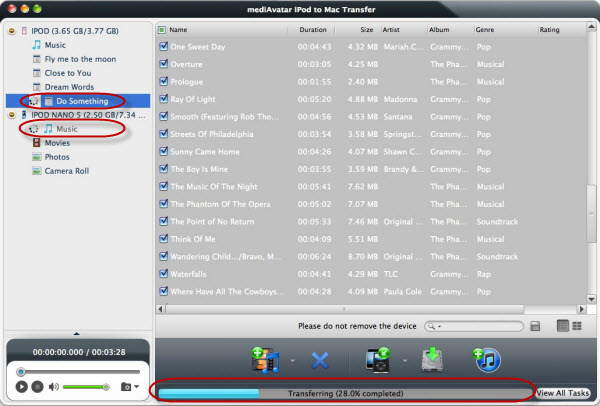600x406 pixels.
Task: Sort by Album column header
Action: point(439,29)
